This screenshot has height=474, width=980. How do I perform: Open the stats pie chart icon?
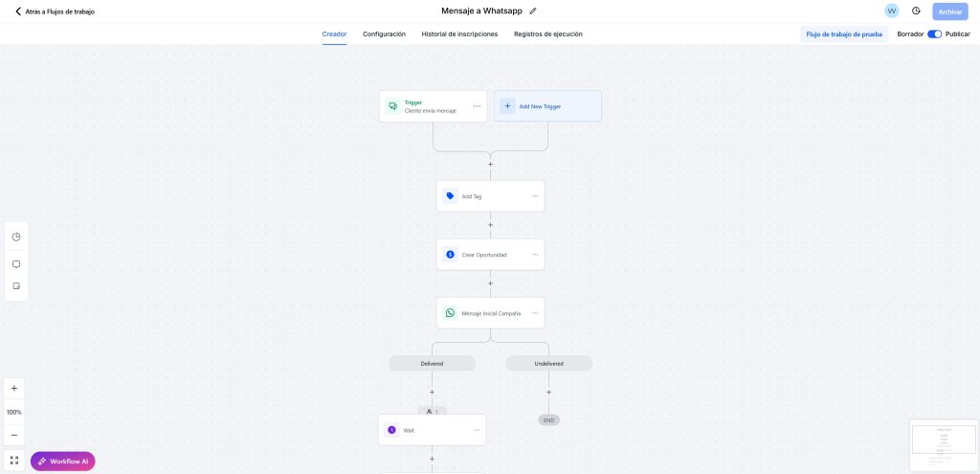16,237
